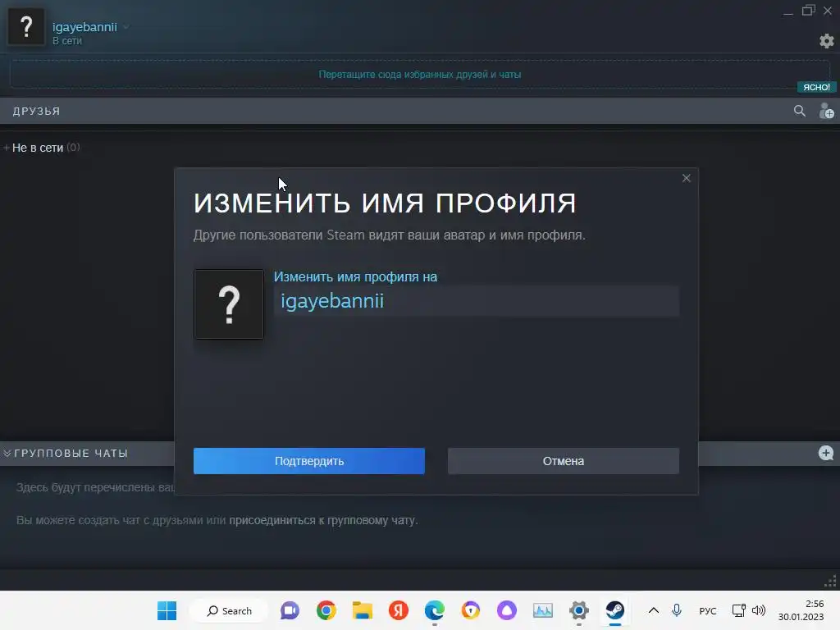Click the Steam icon in the taskbar
This screenshot has width=840, height=630.
pyautogui.click(x=615, y=610)
